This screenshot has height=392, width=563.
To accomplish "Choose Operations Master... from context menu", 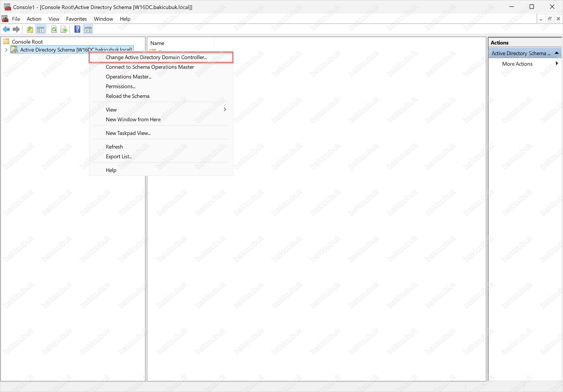I will pyautogui.click(x=161, y=77).
